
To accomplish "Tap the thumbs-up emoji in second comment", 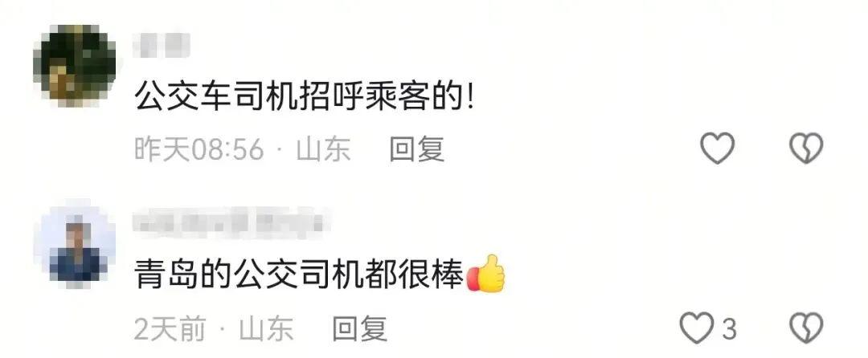I will [486, 274].
